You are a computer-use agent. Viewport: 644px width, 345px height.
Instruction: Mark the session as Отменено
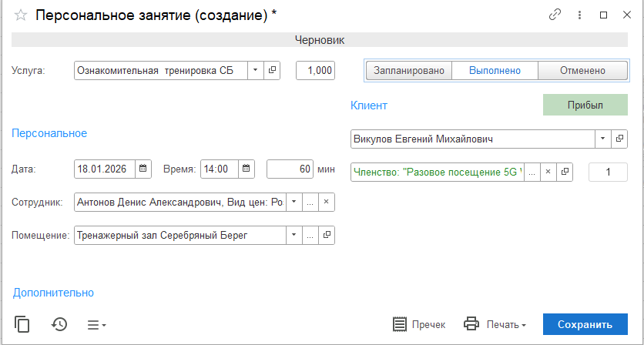pyautogui.click(x=582, y=71)
